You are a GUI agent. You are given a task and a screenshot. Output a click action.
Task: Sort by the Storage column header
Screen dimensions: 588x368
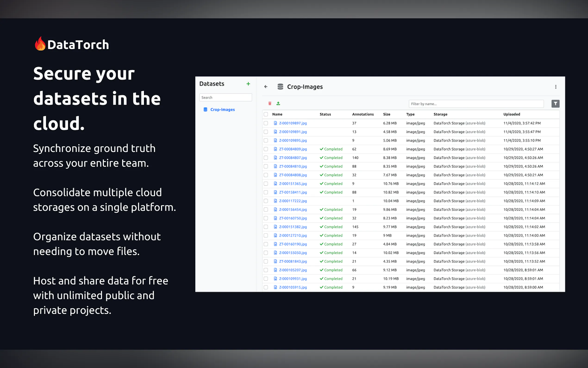(x=441, y=114)
